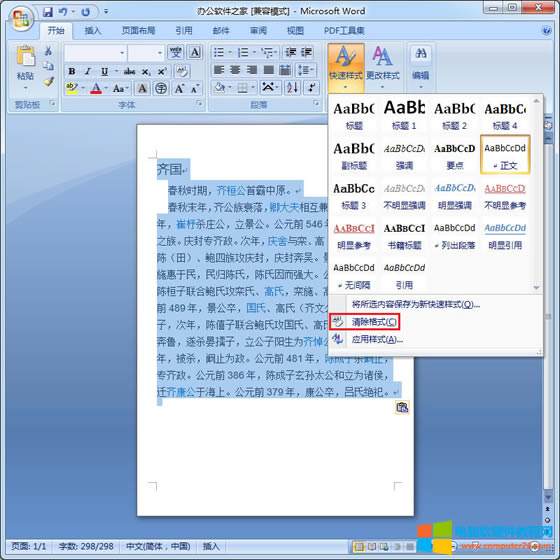Open the 字体 group dialog launcher
The height and width of the screenshot is (560, 560).
[x=199, y=103]
